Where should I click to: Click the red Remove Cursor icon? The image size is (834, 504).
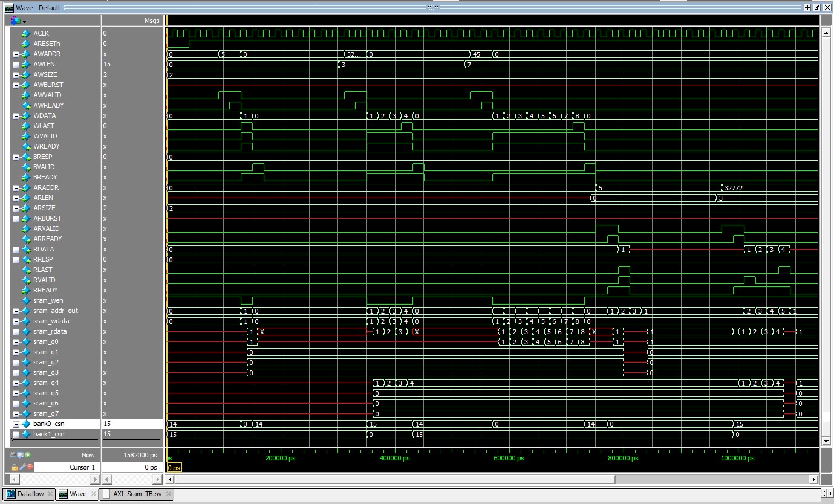click(x=30, y=467)
